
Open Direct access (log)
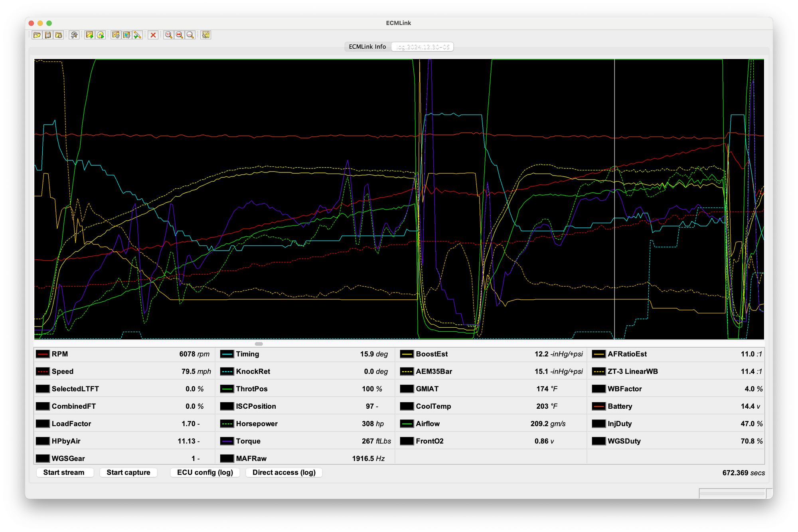[284, 473]
